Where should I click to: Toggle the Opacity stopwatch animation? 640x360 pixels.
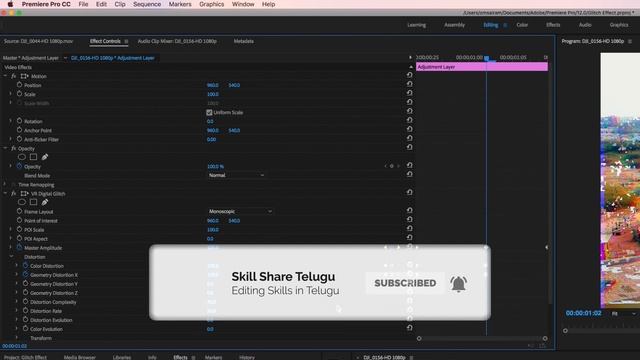click(19, 166)
